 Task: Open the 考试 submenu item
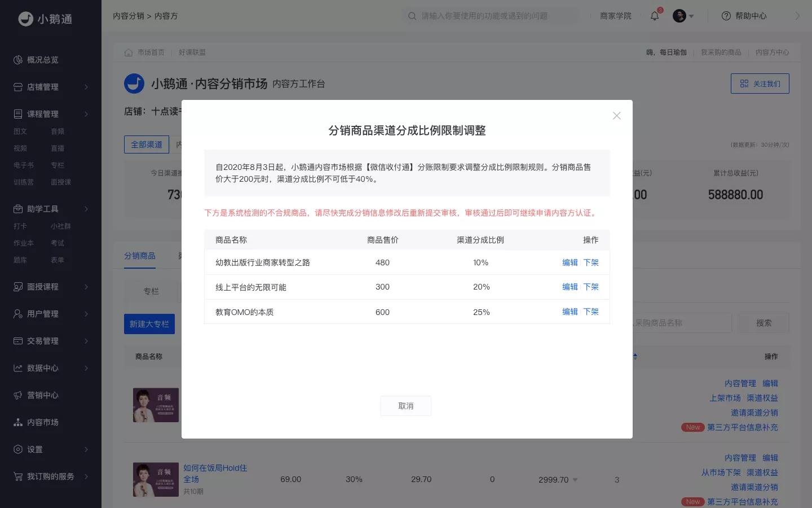[58, 243]
